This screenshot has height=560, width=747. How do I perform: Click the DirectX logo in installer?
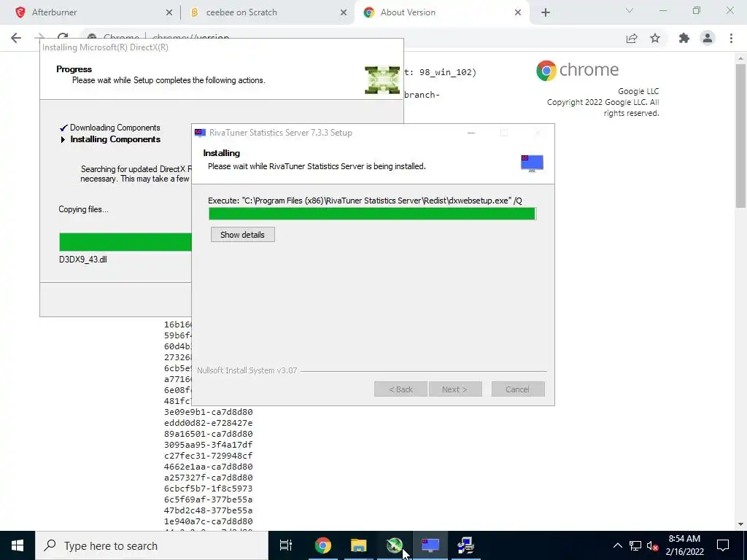pyautogui.click(x=382, y=80)
